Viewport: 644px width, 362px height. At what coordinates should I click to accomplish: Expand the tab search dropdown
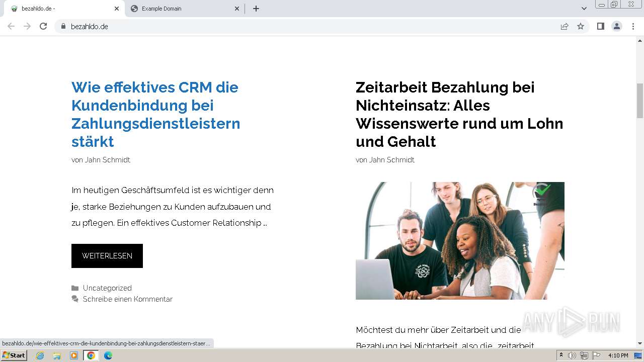[584, 9]
